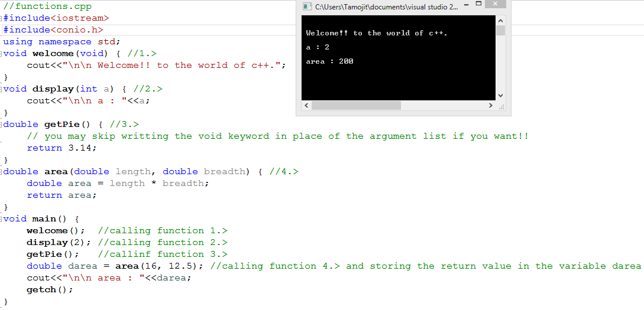Click the comment about skipping the void keyword

(278, 136)
